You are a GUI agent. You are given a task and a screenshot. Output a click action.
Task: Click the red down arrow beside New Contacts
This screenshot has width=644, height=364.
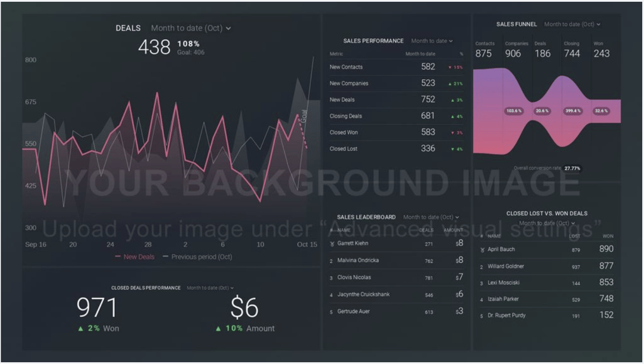[x=450, y=67]
